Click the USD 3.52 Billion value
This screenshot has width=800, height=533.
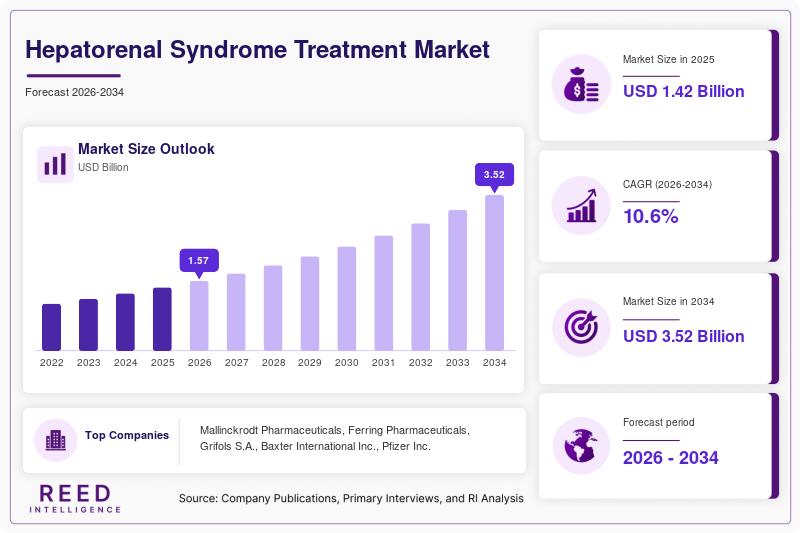tap(684, 336)
